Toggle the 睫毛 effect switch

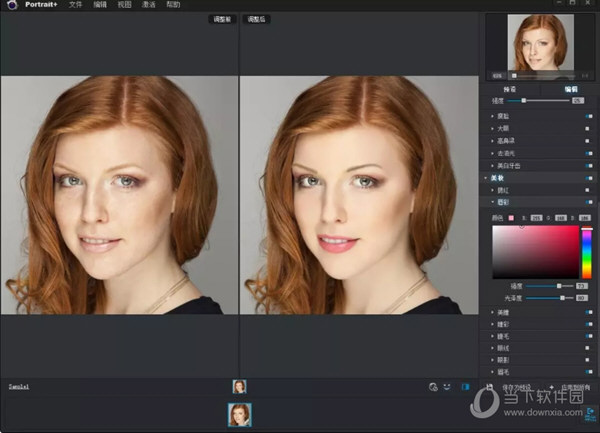pos(589,336)
